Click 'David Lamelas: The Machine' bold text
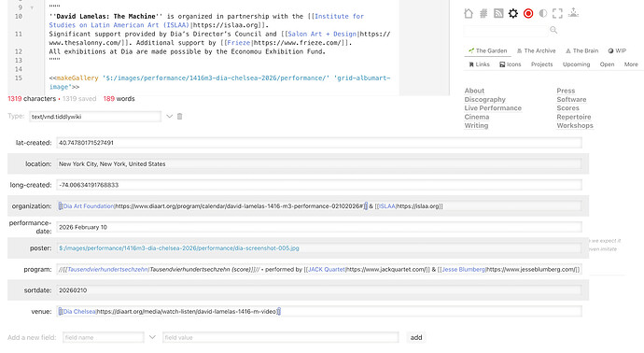Viewport: 644px width, 353px height. tap(106, 17)
